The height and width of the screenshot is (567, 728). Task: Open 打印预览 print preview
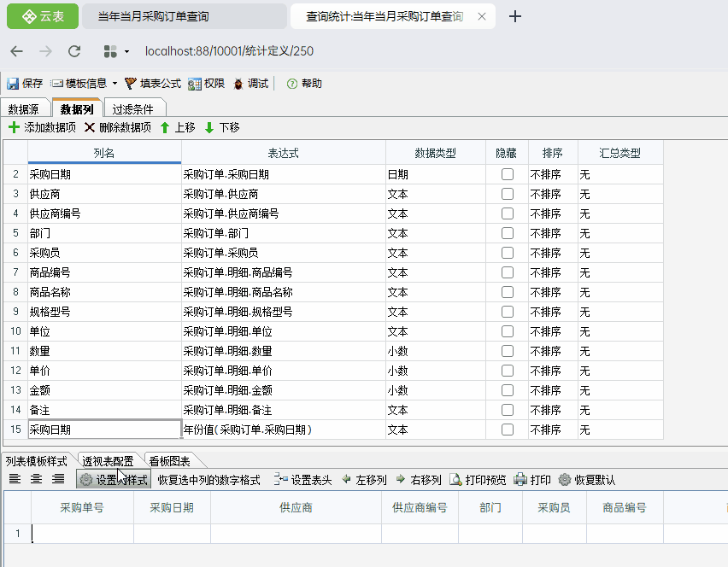[x=455, y=480]
